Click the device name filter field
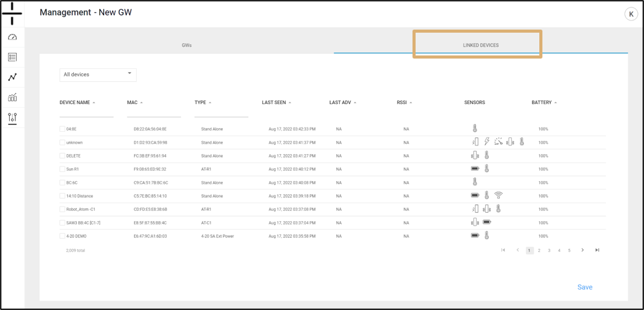This screenshot has width=644, height=310. tap(86, 113)
